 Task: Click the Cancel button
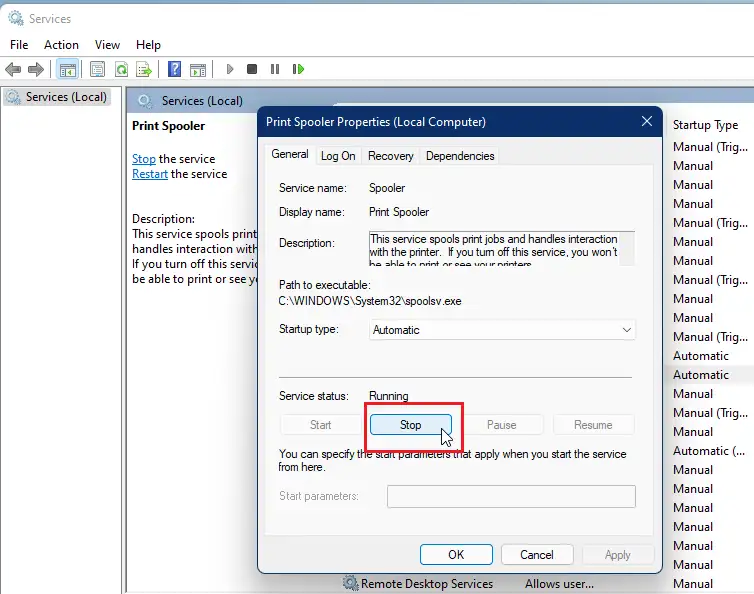tap(537, 555)
